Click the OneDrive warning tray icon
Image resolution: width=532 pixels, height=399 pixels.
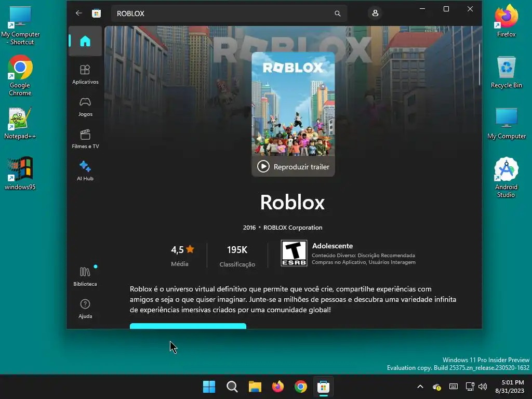[x=436, y=387]
